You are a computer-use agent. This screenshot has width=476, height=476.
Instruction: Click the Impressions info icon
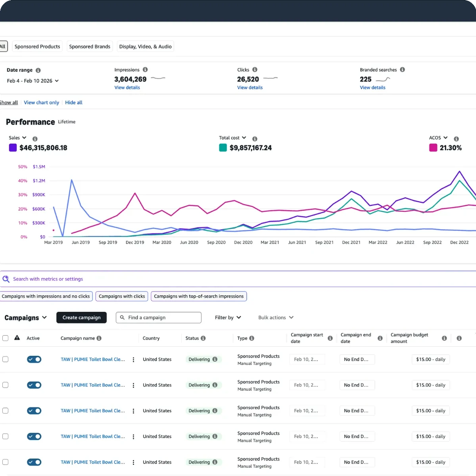point(145,69)
